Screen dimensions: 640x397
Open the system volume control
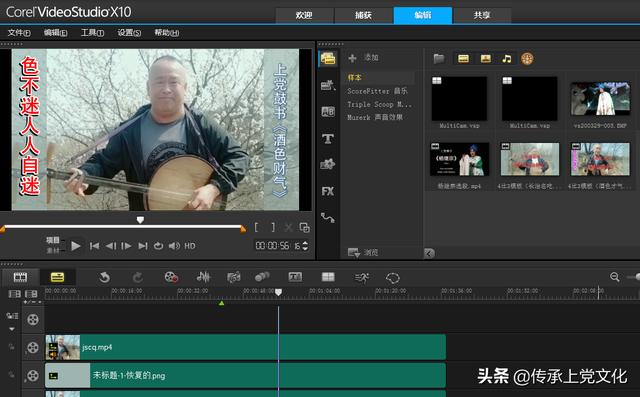click(x=174, y=246)
